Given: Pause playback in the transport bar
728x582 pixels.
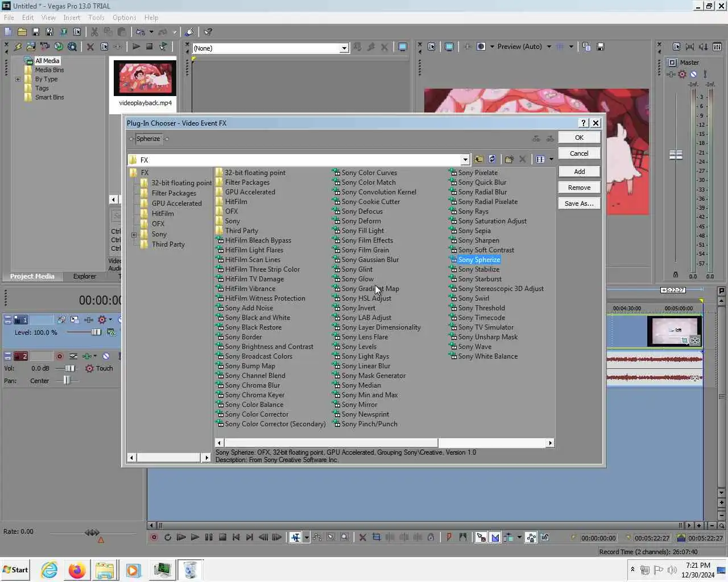Looking at the screenshot, I should (209, 537).
